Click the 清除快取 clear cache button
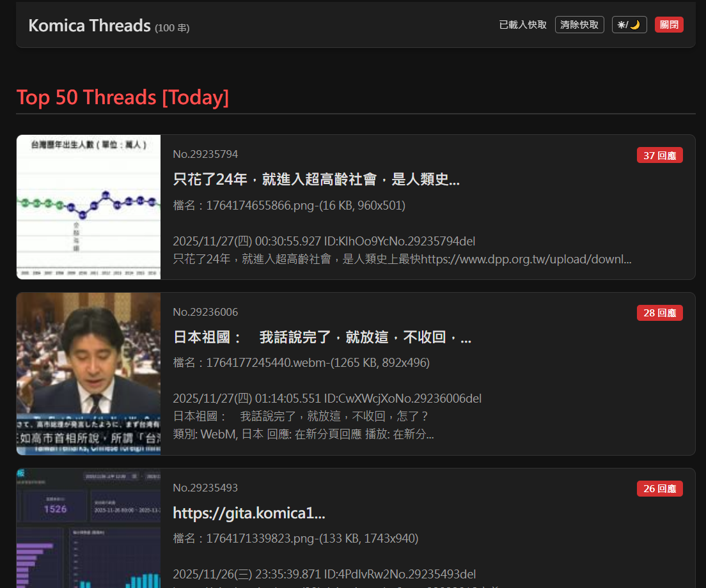 click(579, 25)
